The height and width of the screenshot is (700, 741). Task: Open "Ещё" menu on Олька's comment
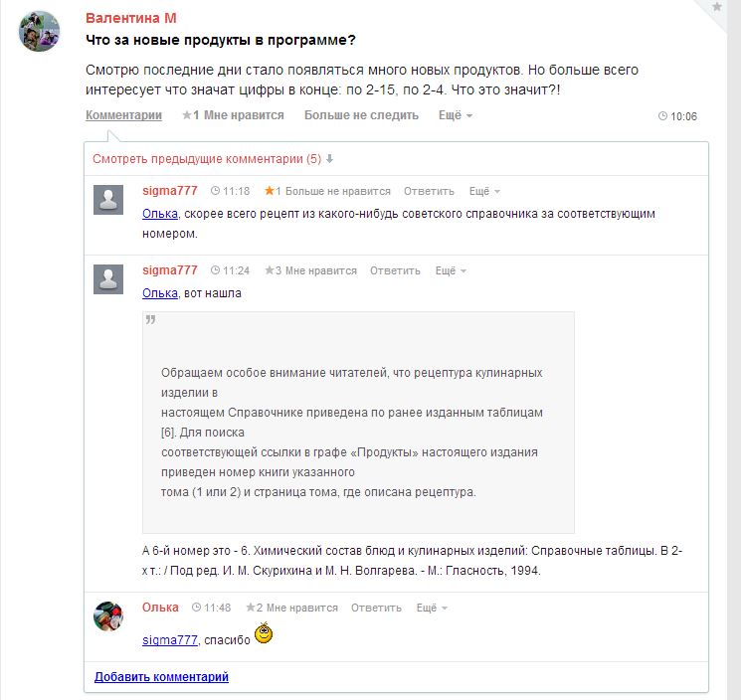point(431,608)
